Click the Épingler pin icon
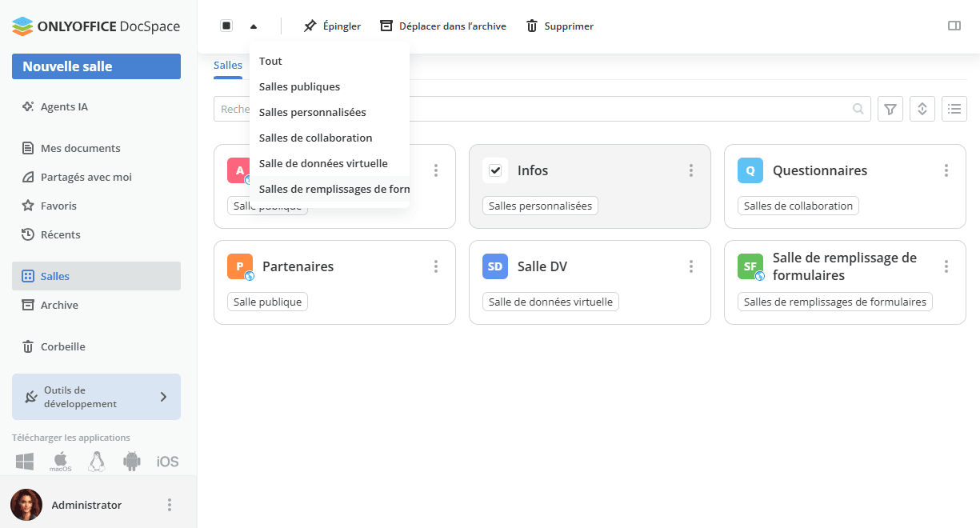The height and width of the screenshot is (528, 980). (x=310, y=26)
